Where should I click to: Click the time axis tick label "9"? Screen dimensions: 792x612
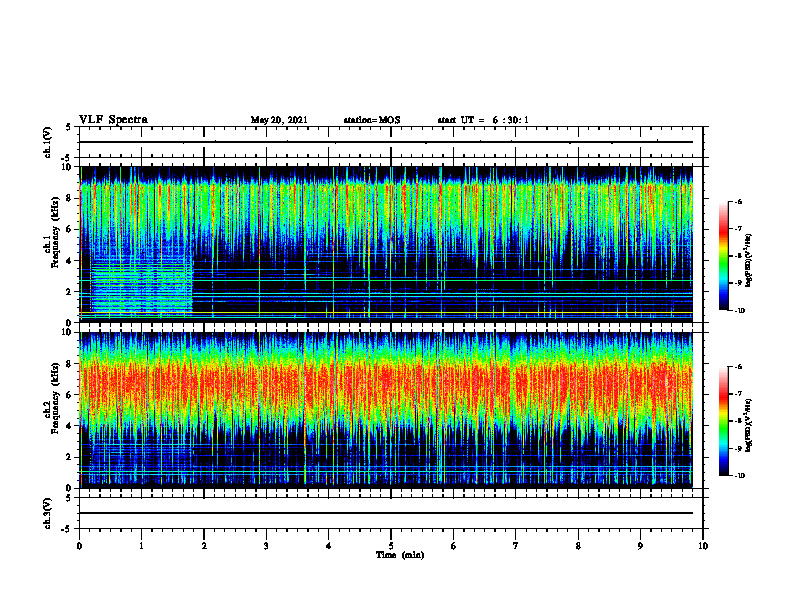pos(640,546)
